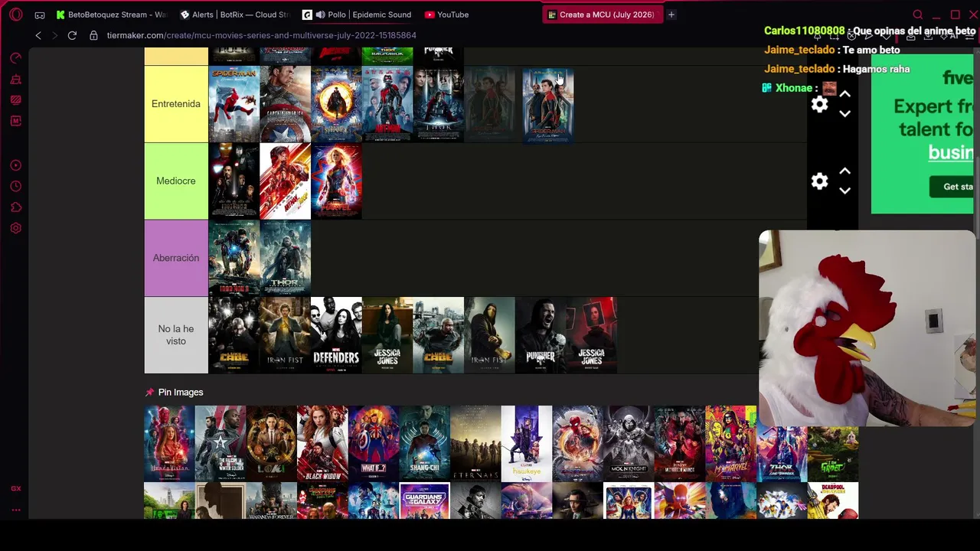The height and width of the screenshot is (551, 980).
Task: Click the address bar URL field
Action: pyautogui.click(x=262, y=35)
